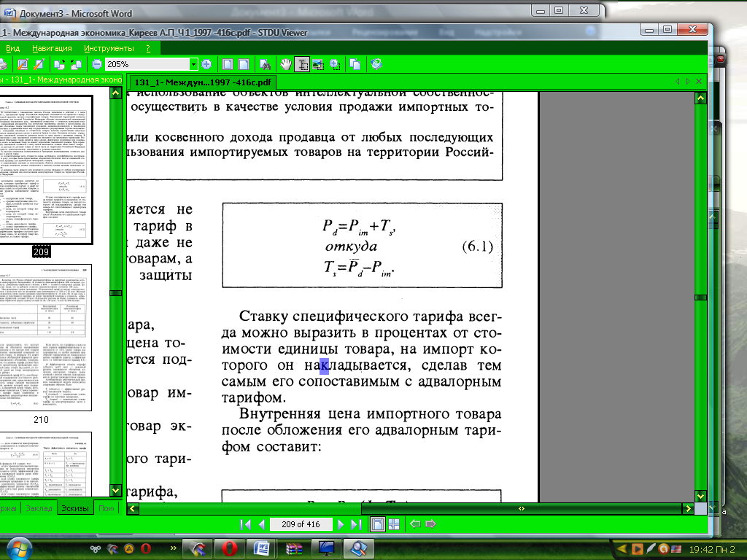
Task: Click the language flag tray icon
Action: coord(676,549)
